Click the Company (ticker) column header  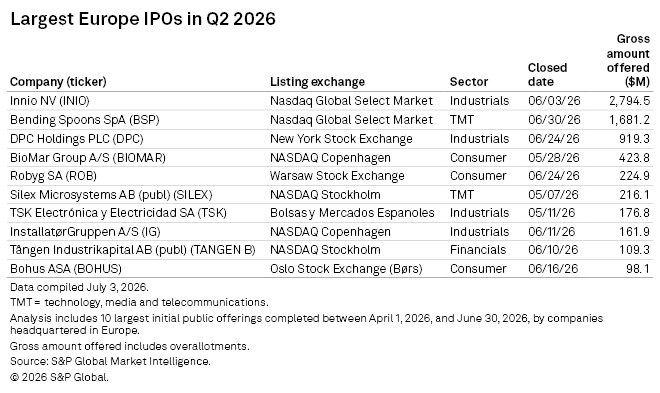click(x=58, y=82)
